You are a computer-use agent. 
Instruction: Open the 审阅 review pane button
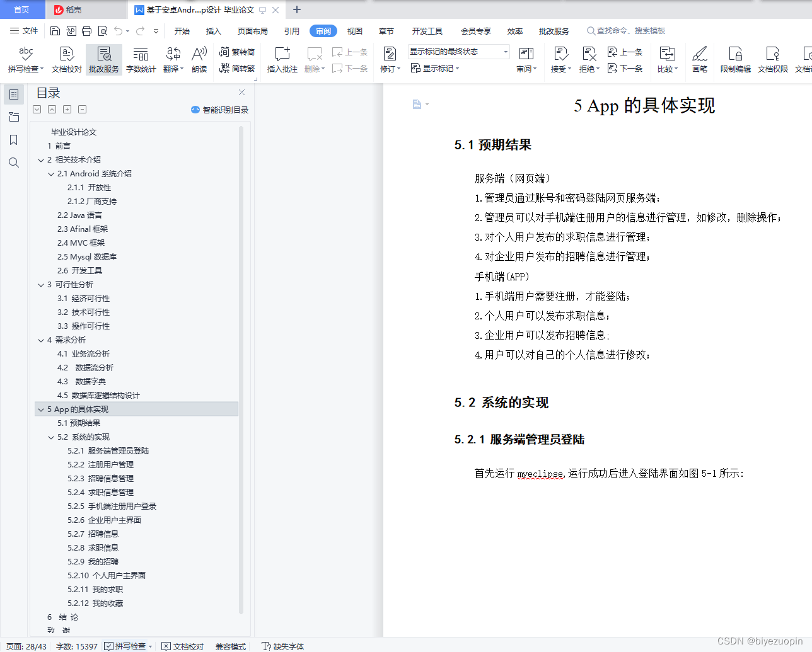[526, 60]
